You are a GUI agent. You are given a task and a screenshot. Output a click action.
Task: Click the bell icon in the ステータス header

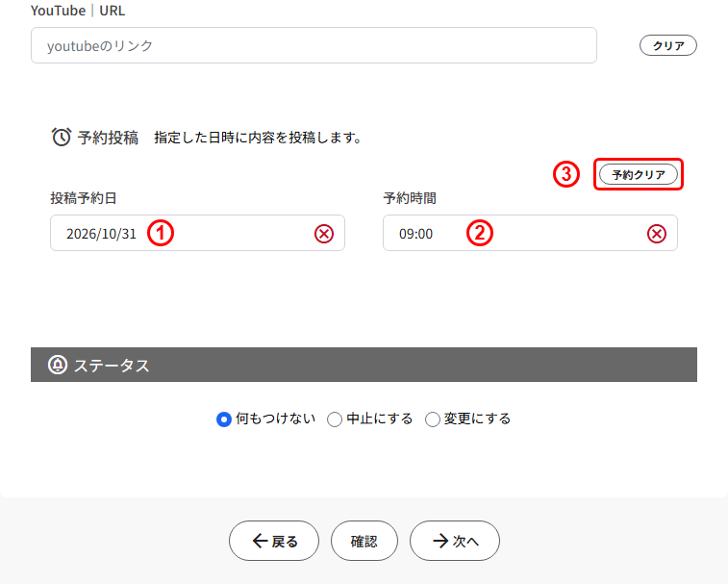(x=58, y=365)
